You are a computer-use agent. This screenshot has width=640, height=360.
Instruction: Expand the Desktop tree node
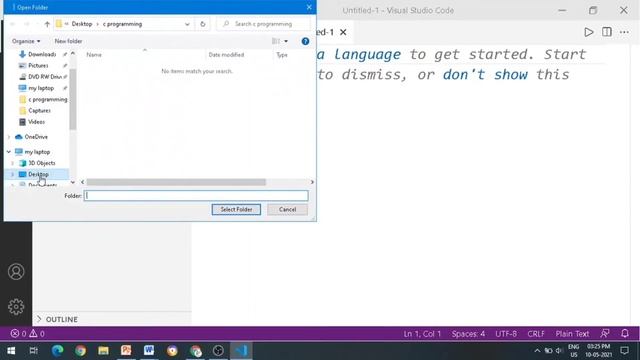tap(13, 174)
